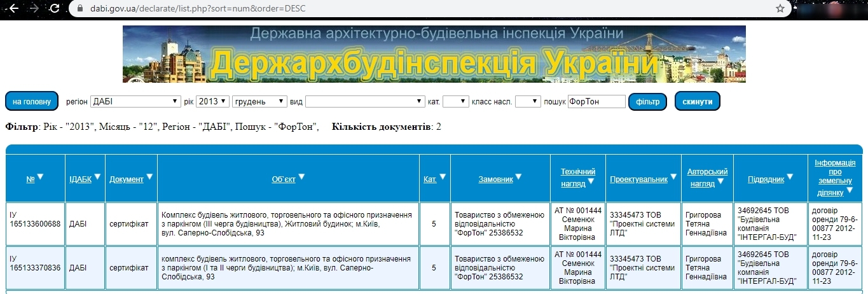This screenshot has height=294, width=868.
Task: Click sort arrow next to Проектувальник column
Action: [673, 177]
